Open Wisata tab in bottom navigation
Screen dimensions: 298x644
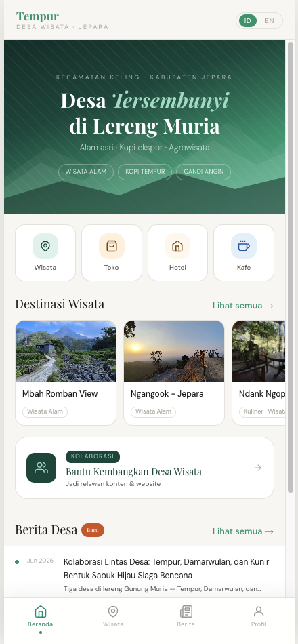click(113, 616)
